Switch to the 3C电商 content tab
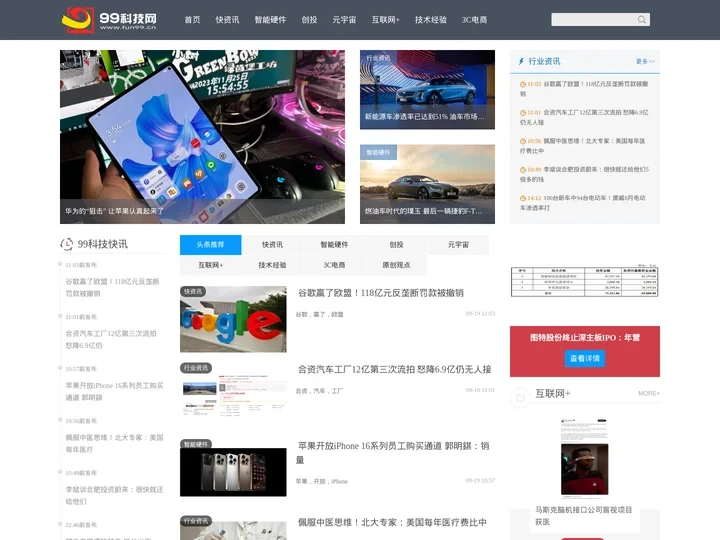Screen dimensions: 720x540 tap(334, 265)
